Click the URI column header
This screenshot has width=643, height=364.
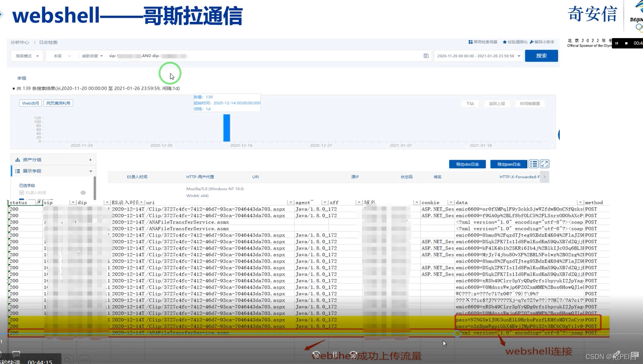pos(255,177)
